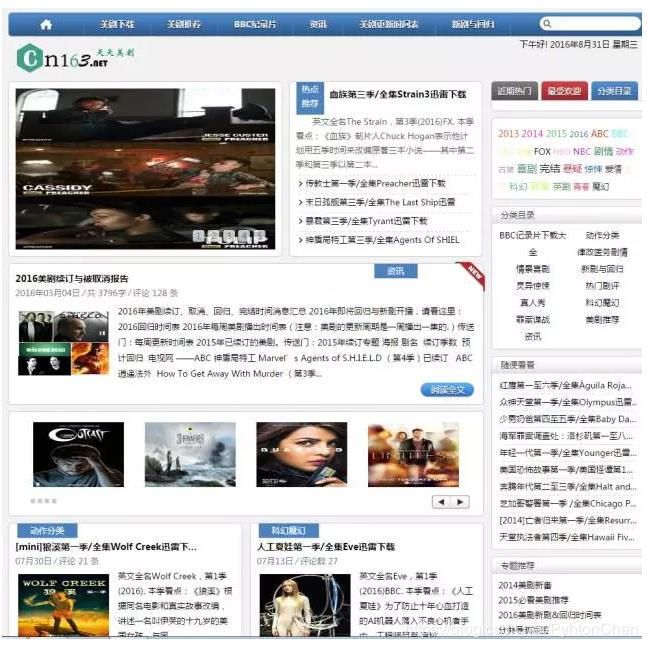The width and height of the screenshot is (647, 648).
Task: Open 末日孤舰第三季 The Last Ship link
Action: (380, 202)
